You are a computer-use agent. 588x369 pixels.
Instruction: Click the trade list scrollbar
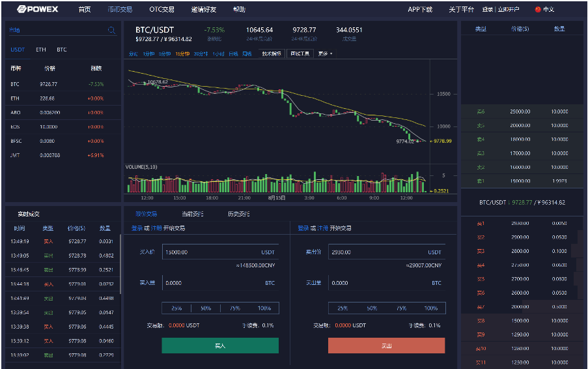pyautogui.click(x=120, y=264)
